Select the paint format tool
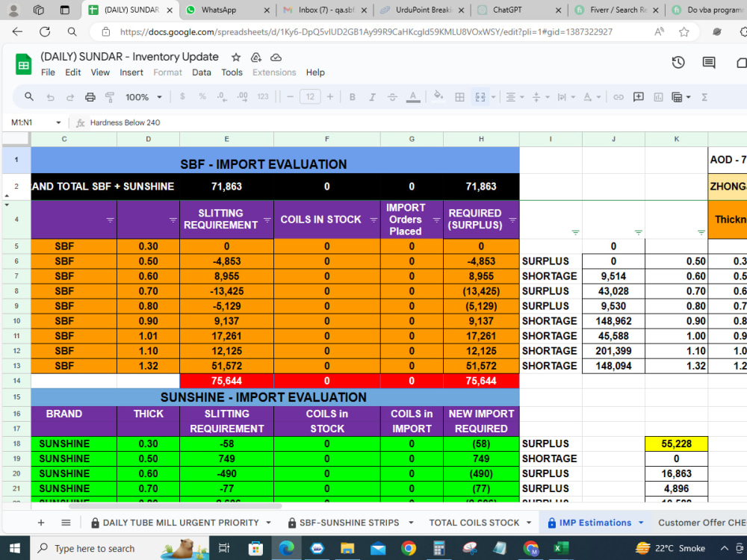Screen dimensions: 747x560 109,97
